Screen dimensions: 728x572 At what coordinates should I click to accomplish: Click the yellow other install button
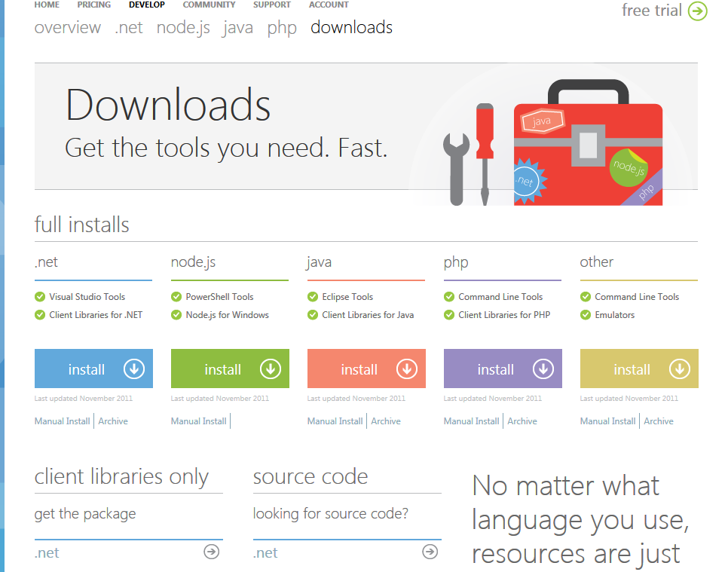click(x=639, y=369)
